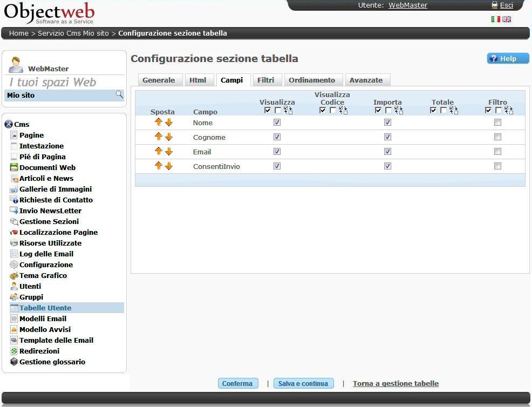Click the search magnifier next to Mio sito
The width and height of the screenshot is (532, 407).
point(119,95)
